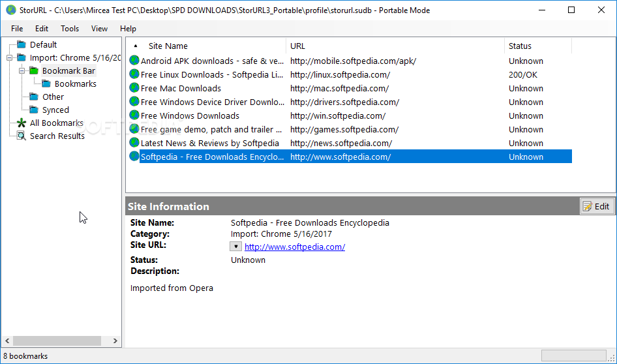
Task: Click globe icon of Free game demo row
Action: [x=134, y=129]
